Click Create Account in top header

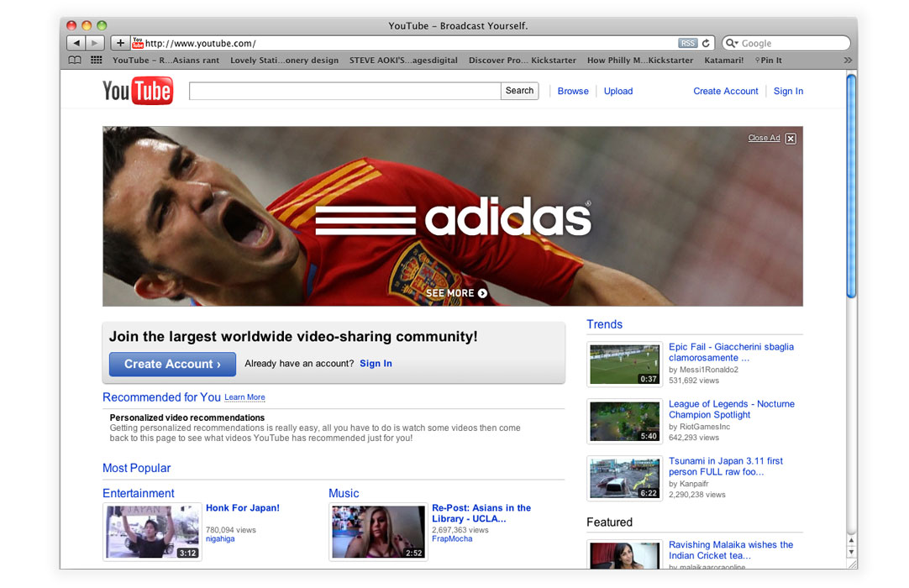click(x=725, y=91)
